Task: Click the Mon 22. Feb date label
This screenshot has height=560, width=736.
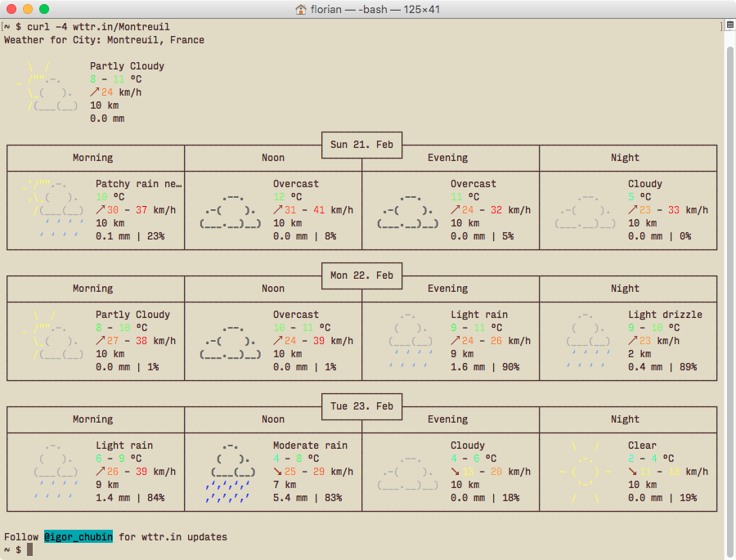Action: pyautogui.click(x=361, y=276)
